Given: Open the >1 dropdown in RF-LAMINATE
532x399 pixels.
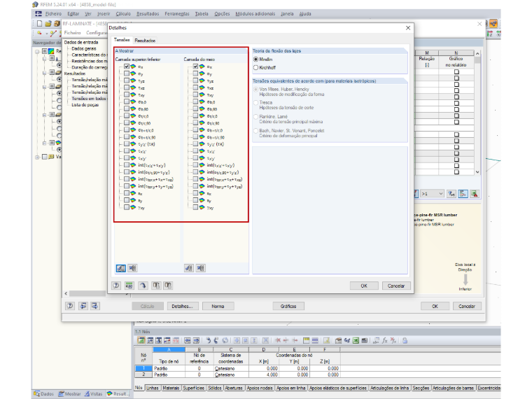Looking at the screenshot, I should click(432, 194).
